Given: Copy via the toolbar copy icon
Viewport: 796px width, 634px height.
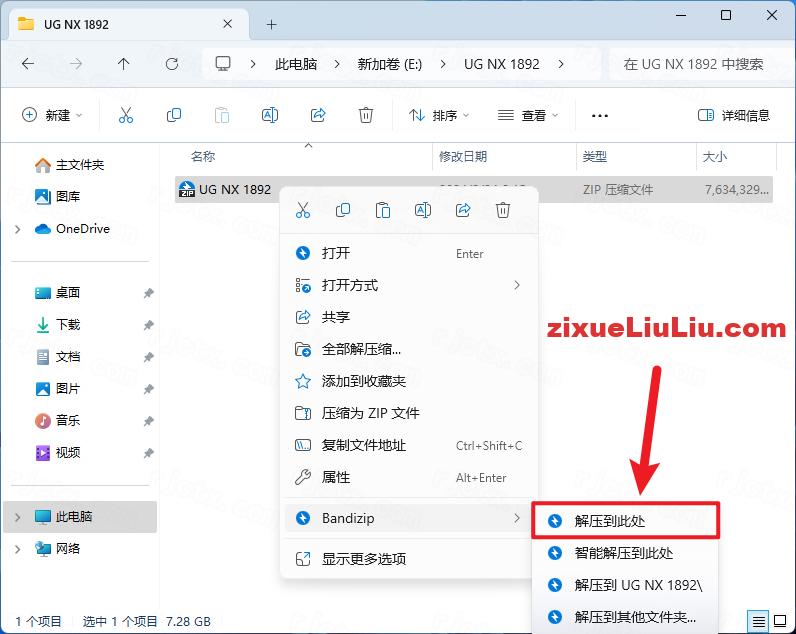Looking at the screenshot, I should pos(174,115).
